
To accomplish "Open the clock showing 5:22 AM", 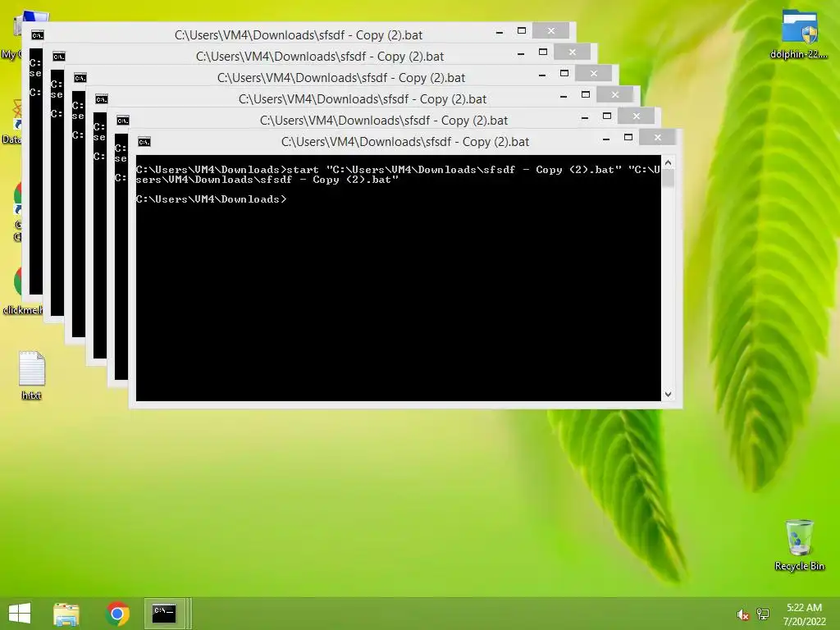I will (x=804, y=614).
